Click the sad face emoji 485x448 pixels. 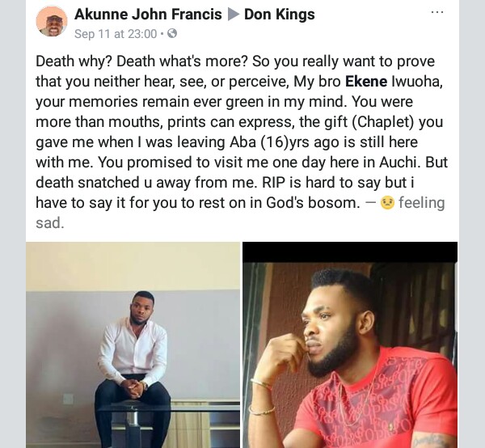pos(386,203)
